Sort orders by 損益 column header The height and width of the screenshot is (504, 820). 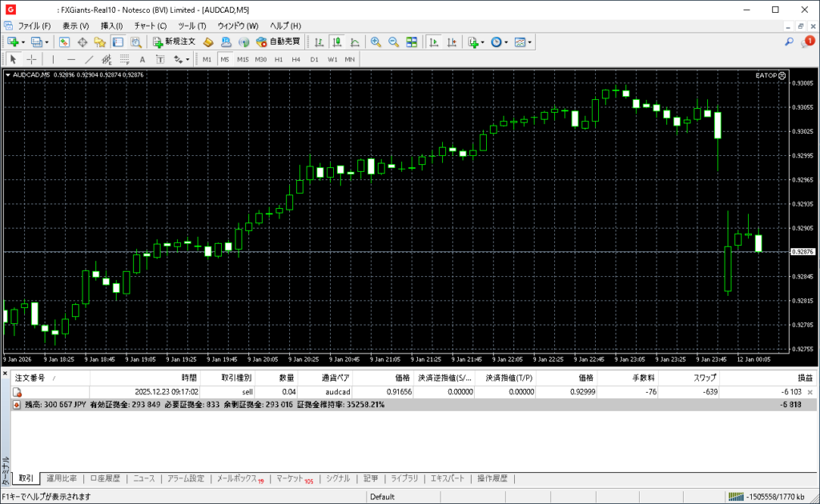click(804, 378)
